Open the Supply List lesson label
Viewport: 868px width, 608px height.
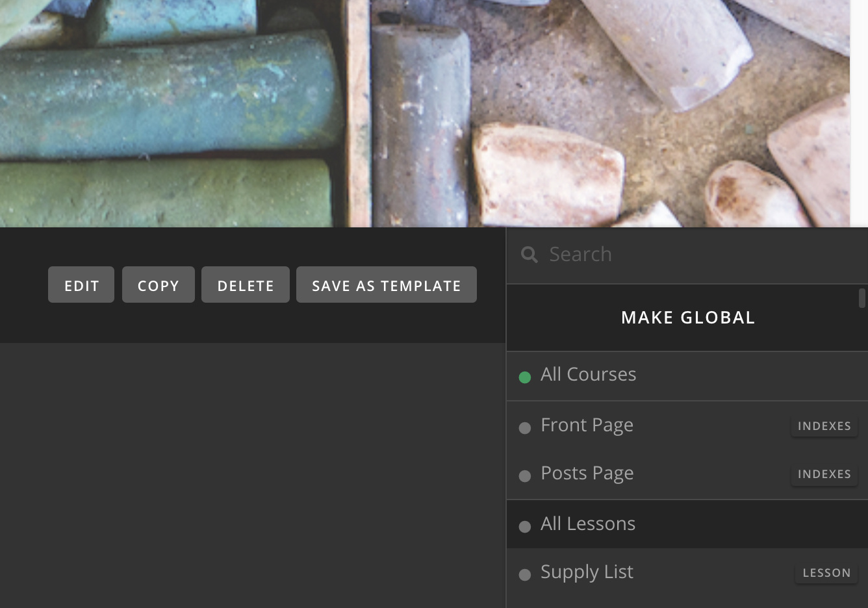pyautogui.click(x=587, y=572)
